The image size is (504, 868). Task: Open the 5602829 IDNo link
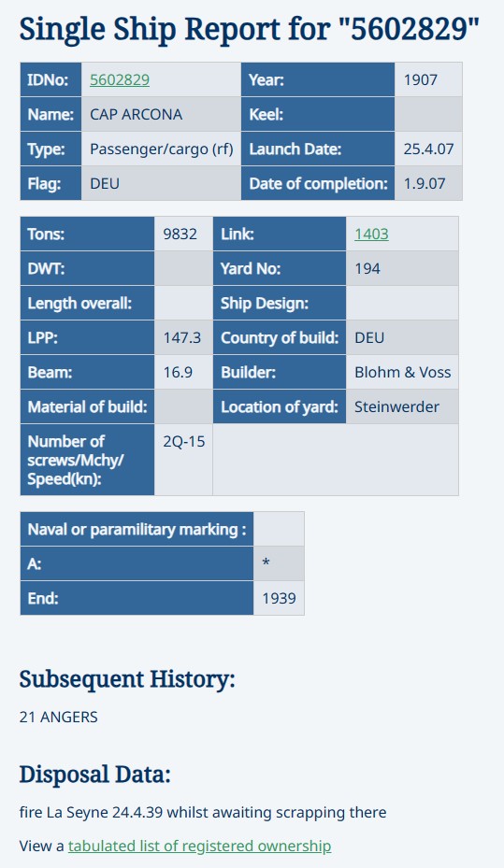tap(120, 79)
